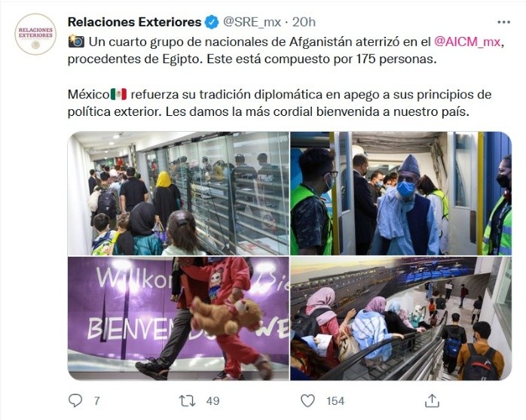Open photo of people walking along glass corridor

[x=178, y=193]
